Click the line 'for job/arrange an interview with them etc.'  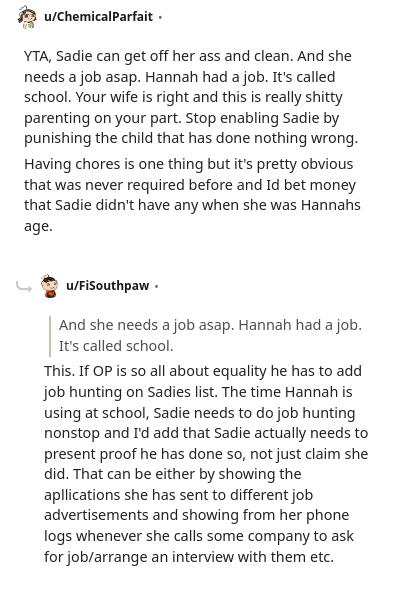click(x=189, y=557)
